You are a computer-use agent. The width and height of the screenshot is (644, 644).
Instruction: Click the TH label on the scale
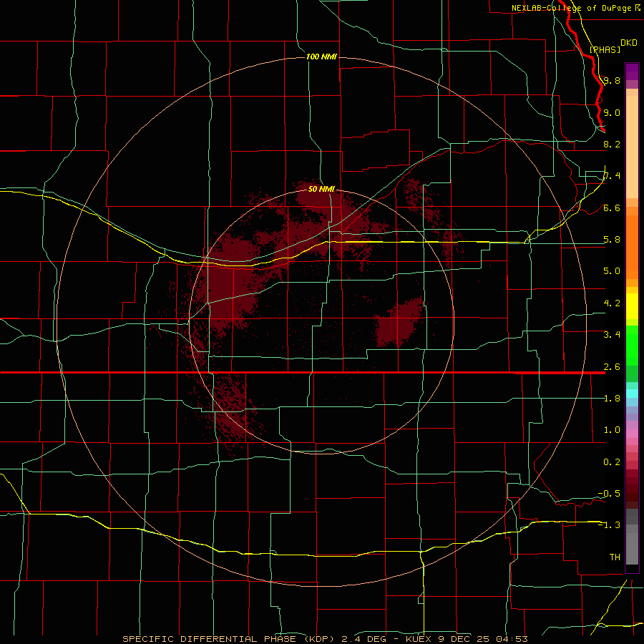(x=615, y=557)
